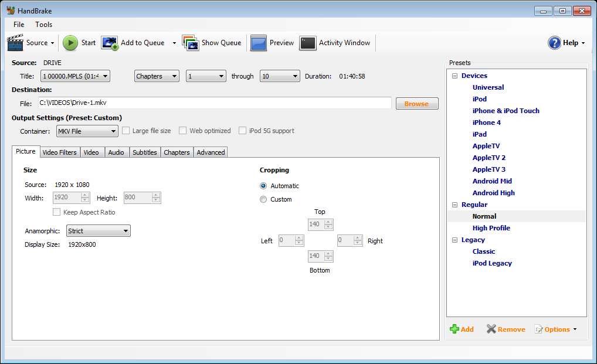Open the Show Queue icon
Image resolution: width=597 pixels, height=364 pixels.
[191, 43]
